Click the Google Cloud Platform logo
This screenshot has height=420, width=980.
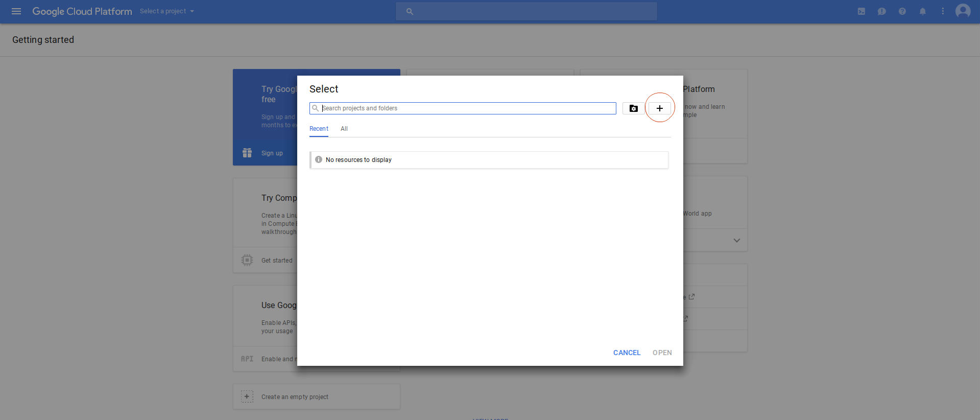pyautogui.click(x=82, y=11)
